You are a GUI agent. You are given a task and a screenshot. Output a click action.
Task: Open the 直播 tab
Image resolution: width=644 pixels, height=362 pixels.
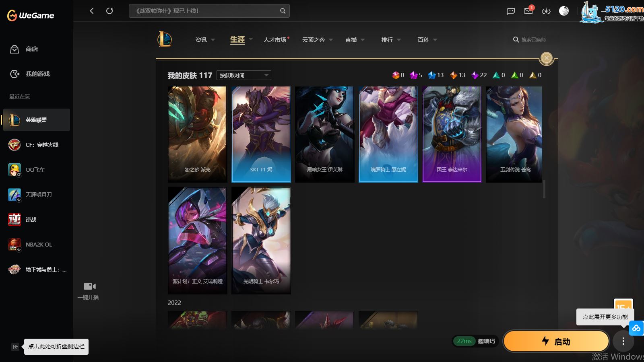coord(351,40)
